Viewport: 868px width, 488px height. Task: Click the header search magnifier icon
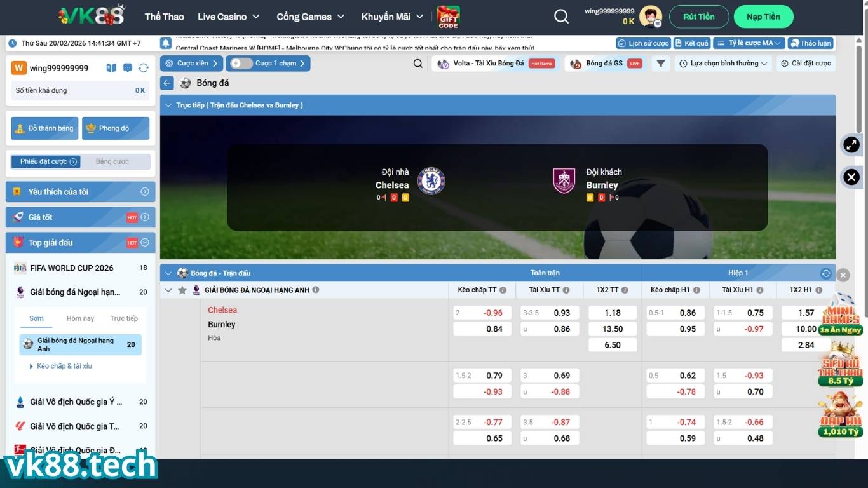(x=561, y=17)
